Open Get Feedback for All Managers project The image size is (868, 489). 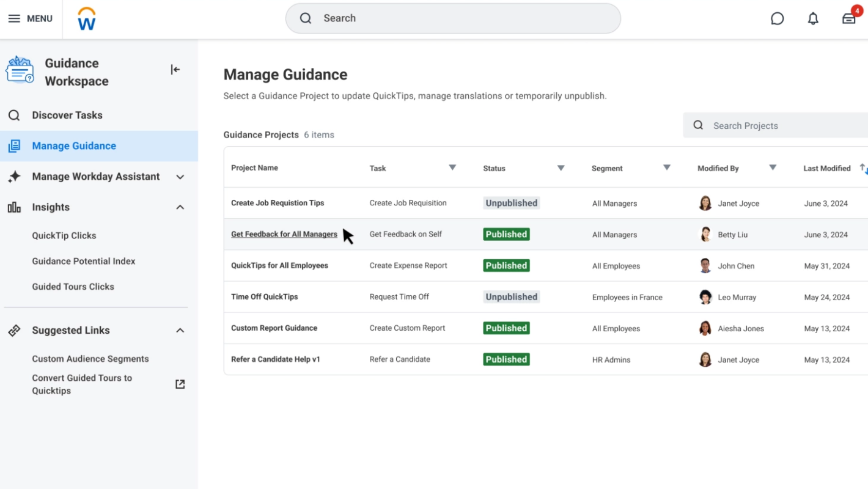284,234
